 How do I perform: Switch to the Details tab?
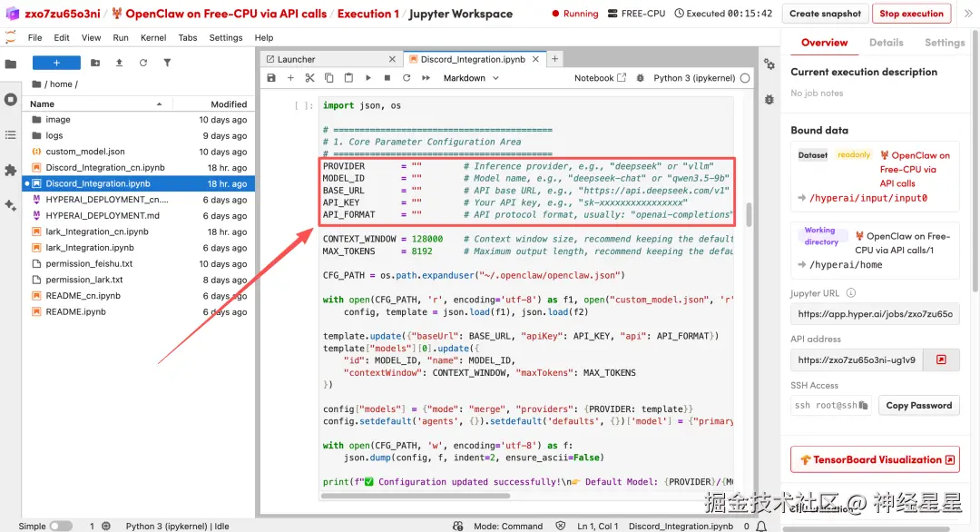pos(886,43)
